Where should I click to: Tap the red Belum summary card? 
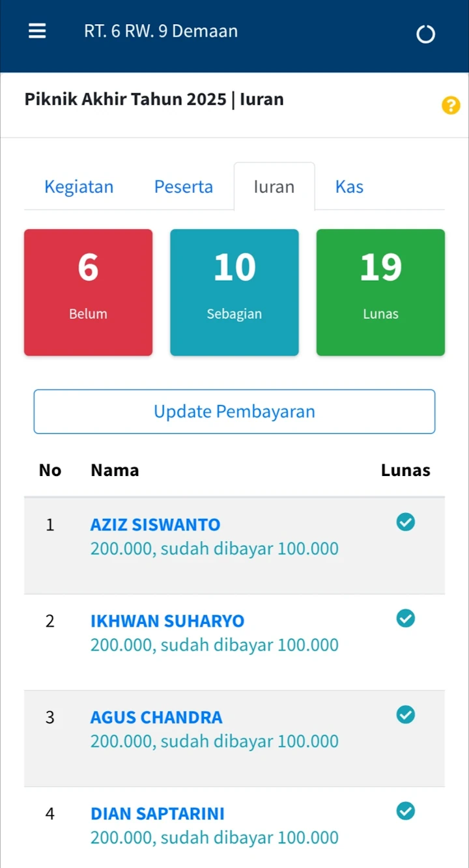tap(89, 292)
